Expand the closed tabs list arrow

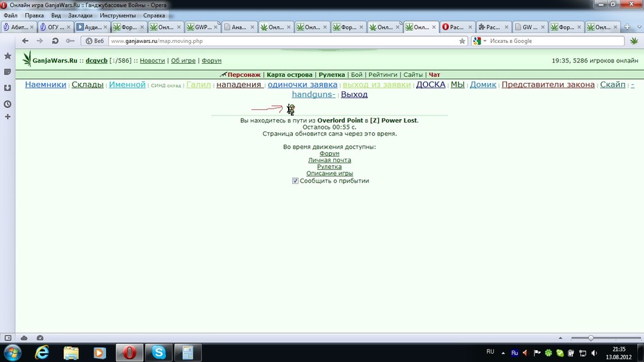[x=639, y=27]
